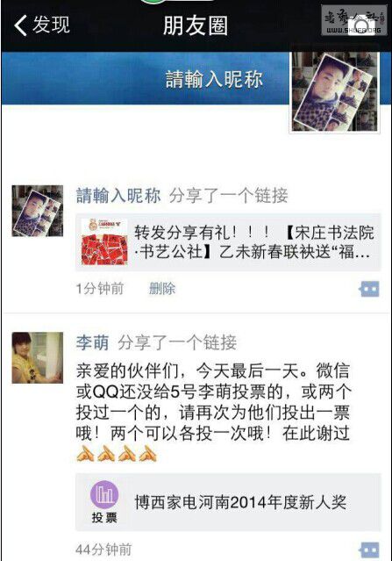Tap the praying hands emoji row

pyautogui.click(x=117, y=454)
